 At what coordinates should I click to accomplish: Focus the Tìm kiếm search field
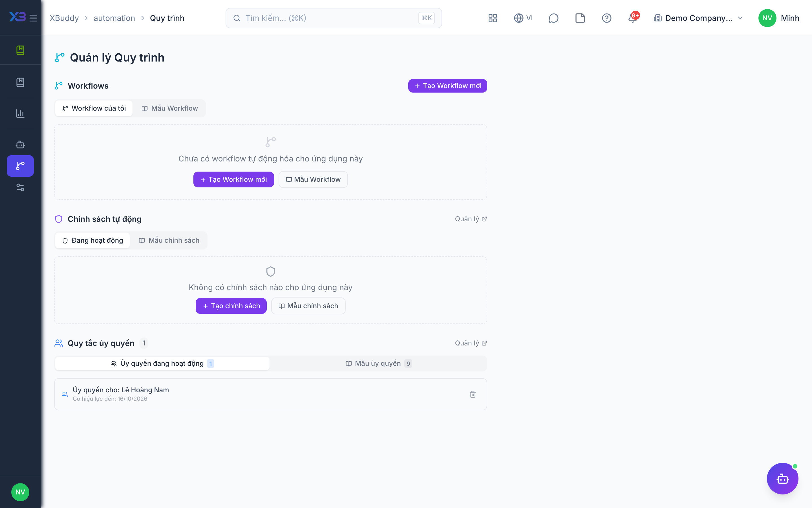[x=334, y=18]
